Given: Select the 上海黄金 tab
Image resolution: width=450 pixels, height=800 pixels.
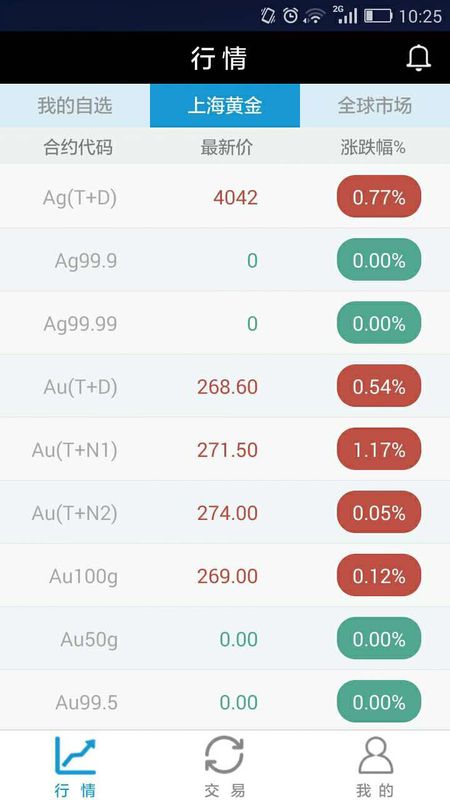Looking at the screenshot, I should pos(225,106).
